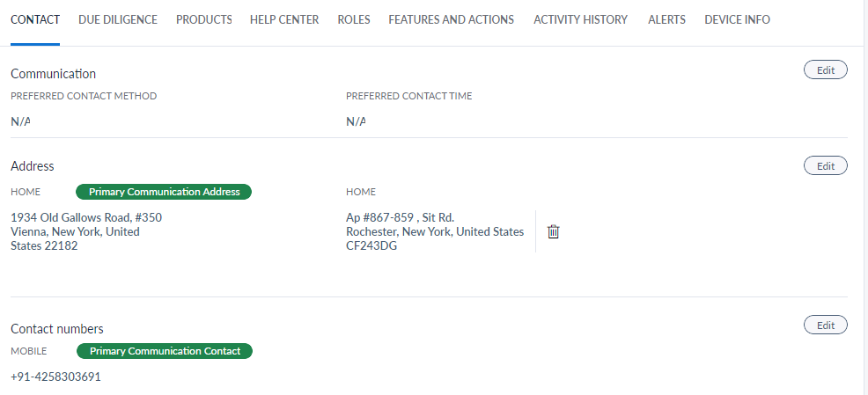
Task: Edit the Contact numbers section
Action: pyautogui.click(x=826, y=326)
